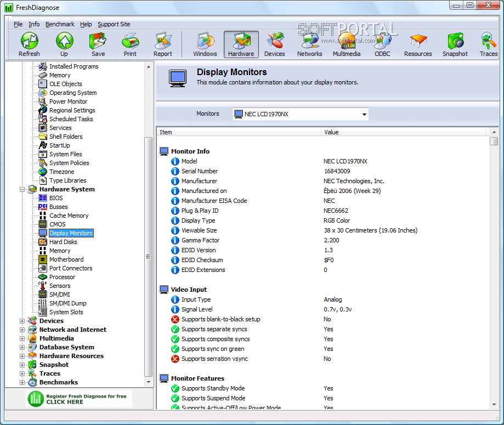
Task: Select Scheduled Tasks tree item
Action: point(71,119)
